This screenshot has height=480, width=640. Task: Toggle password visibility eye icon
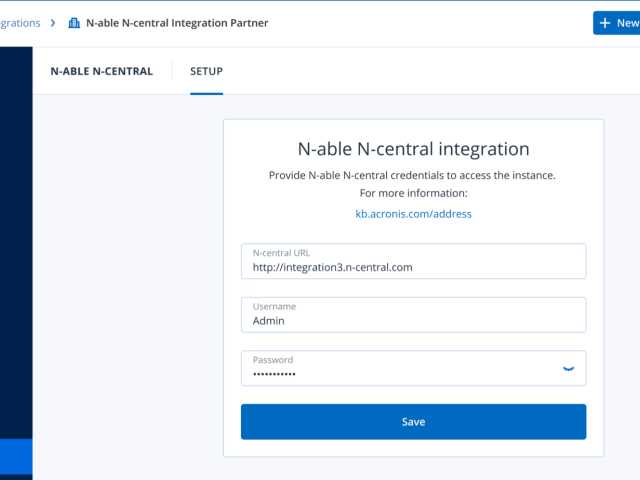pyautogui.click(x=568, y=369)
